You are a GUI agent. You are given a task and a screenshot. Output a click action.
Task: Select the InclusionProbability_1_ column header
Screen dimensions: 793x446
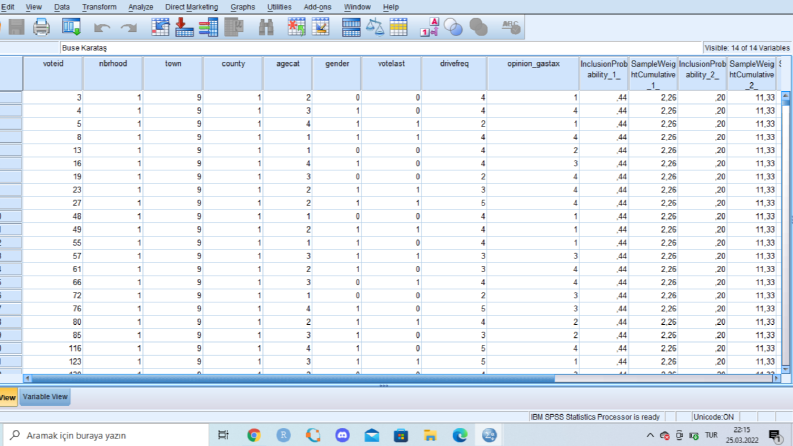click(603, 73)
